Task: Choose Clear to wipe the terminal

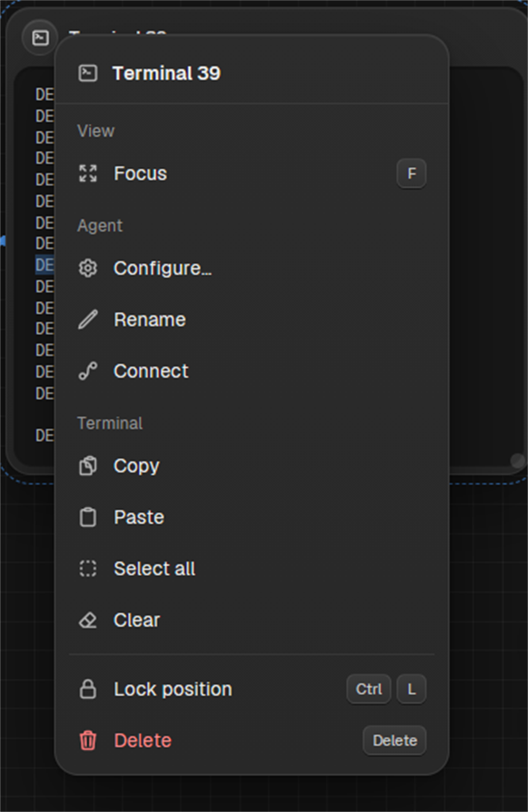Action: [x=252, y=620]
